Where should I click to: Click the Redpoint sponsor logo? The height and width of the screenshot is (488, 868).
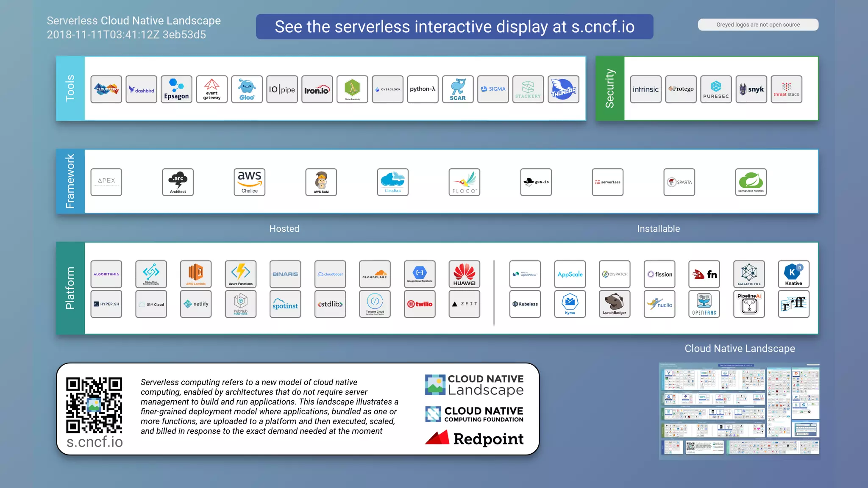(x=474, y=438)
